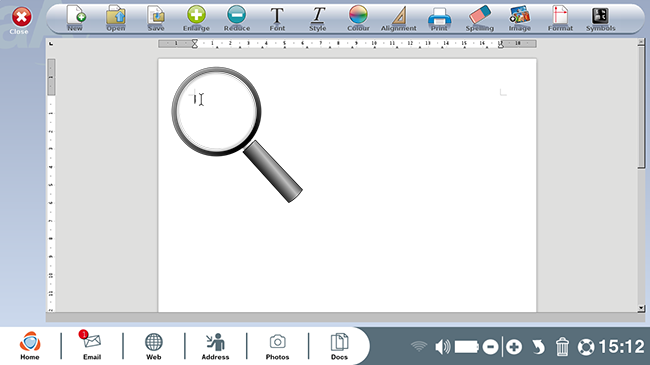The width and height of the screenshot is (650, 365).
Task: Open the Photos section
Action: pos(277,346)
